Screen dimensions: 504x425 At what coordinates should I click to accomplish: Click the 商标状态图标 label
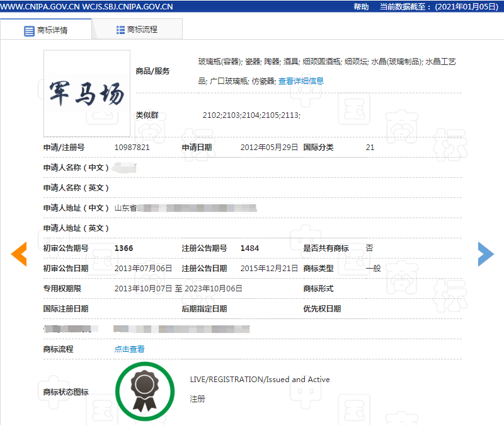66,392
